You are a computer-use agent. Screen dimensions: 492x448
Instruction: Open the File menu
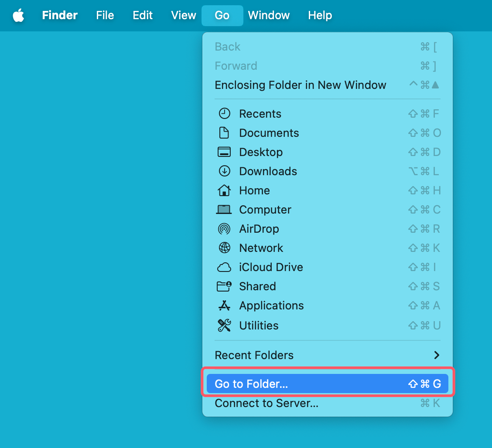coord(105,15)
